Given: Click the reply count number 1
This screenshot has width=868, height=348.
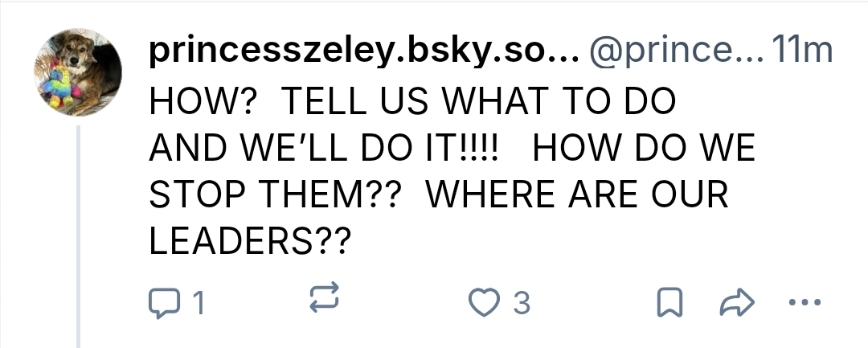Looking at the screenshot, I should [198, 304].
